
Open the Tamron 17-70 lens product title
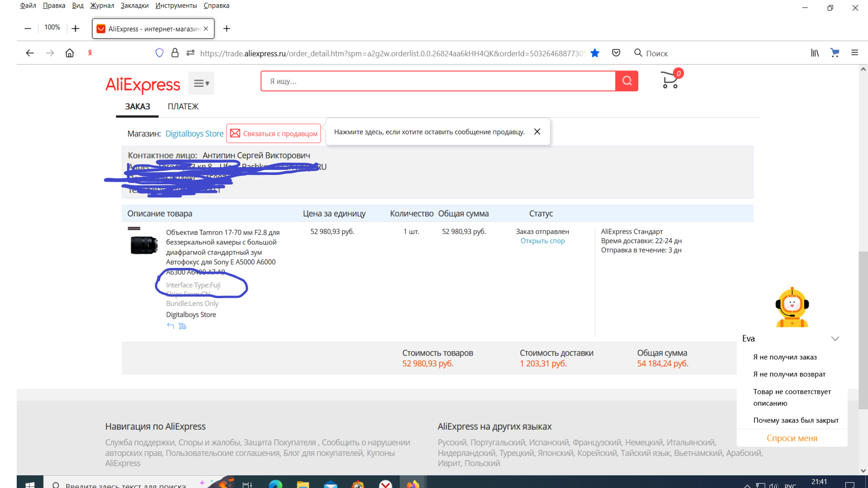pos(222,252)
